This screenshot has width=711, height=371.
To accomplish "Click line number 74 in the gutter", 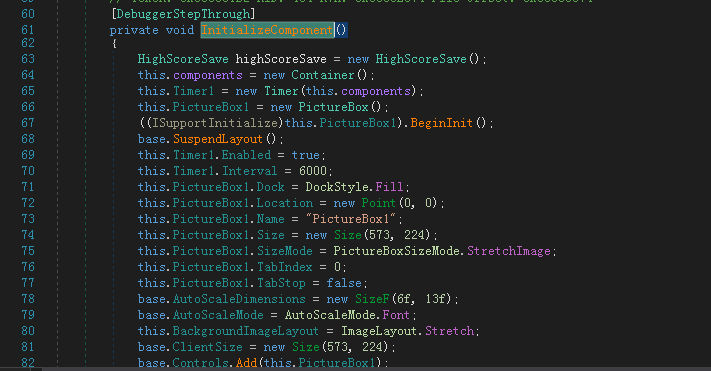I will tap(28, 235).
